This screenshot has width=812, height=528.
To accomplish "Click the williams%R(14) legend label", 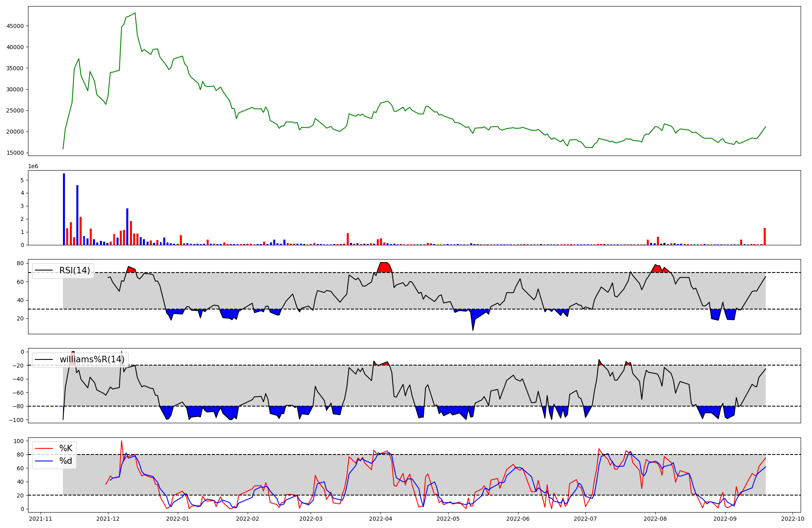I will 92,359.
